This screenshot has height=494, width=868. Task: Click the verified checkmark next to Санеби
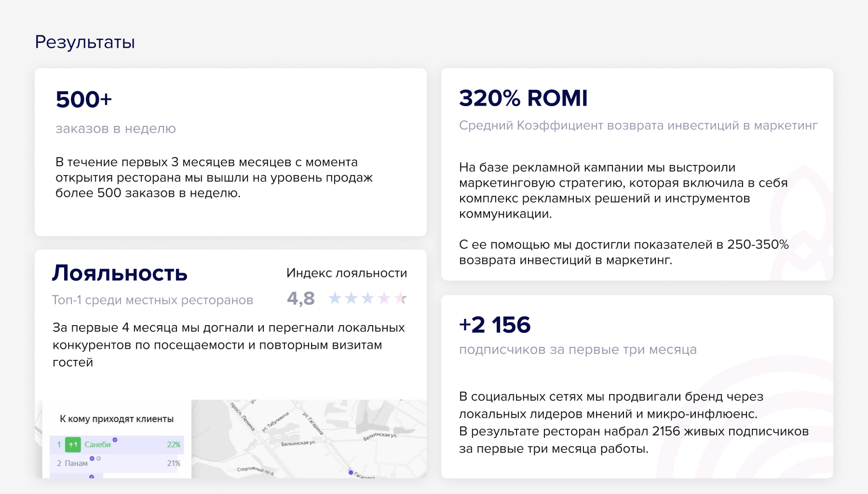coord(115,439)
